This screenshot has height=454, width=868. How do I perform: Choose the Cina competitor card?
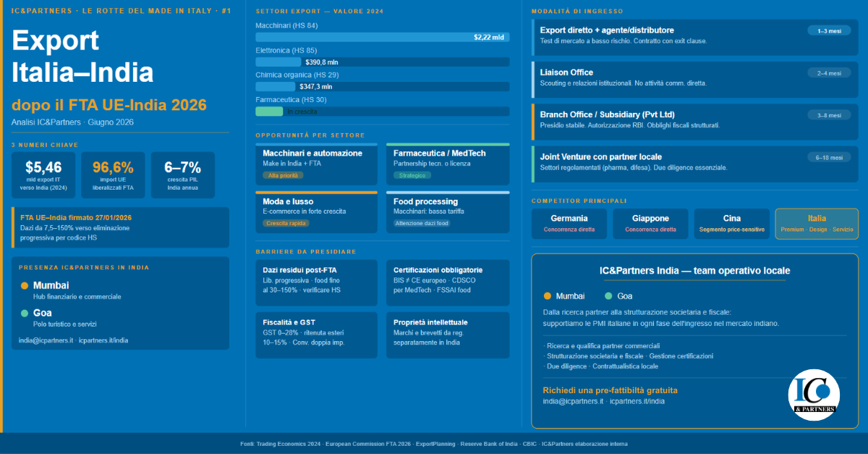click(731, 223)
